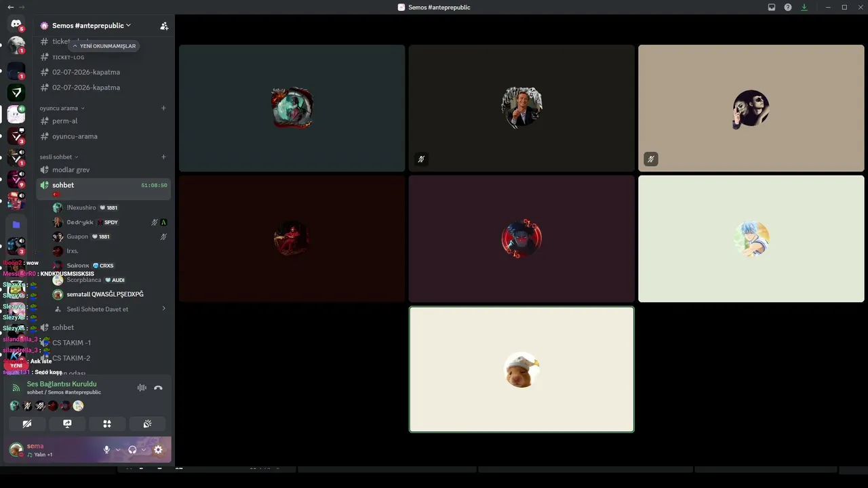This screenshot has width=868, height=488.
Task: Focus the dark teal video tile
Action: point(292,108)
